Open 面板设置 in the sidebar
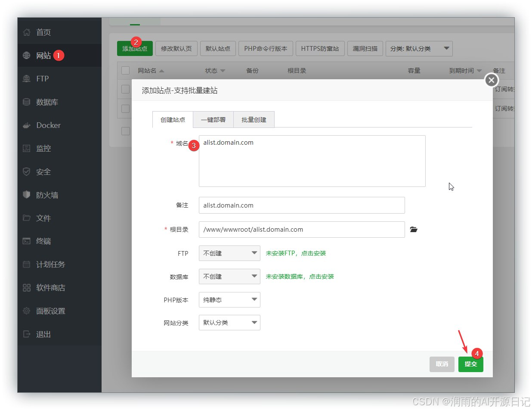 pyautogui.click(x=51, y=311)
